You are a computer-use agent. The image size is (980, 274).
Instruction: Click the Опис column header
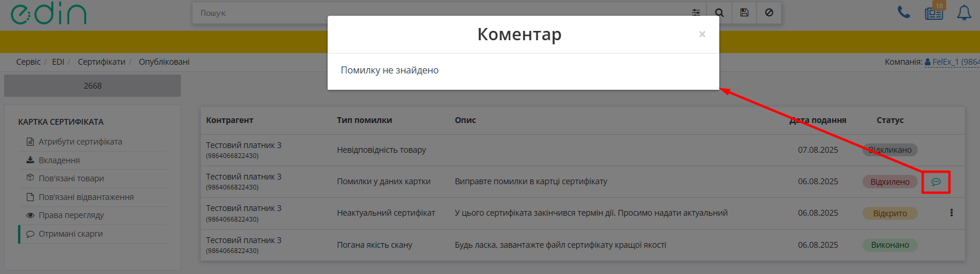pos(466,120)
